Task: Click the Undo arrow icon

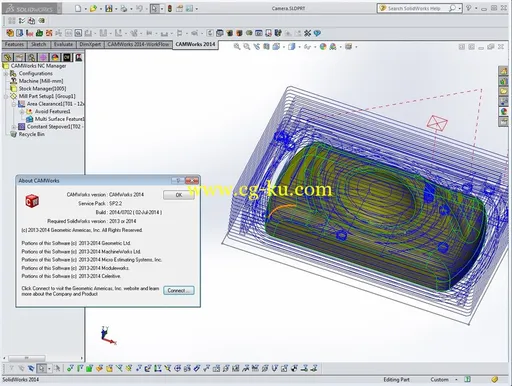Action: [x=139, y=8]
